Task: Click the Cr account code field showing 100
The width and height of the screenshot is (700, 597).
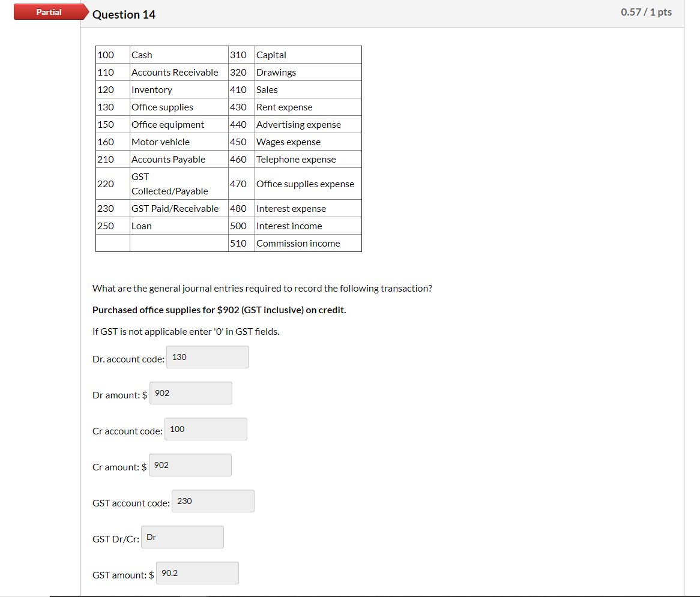Action: pos(206,429)
